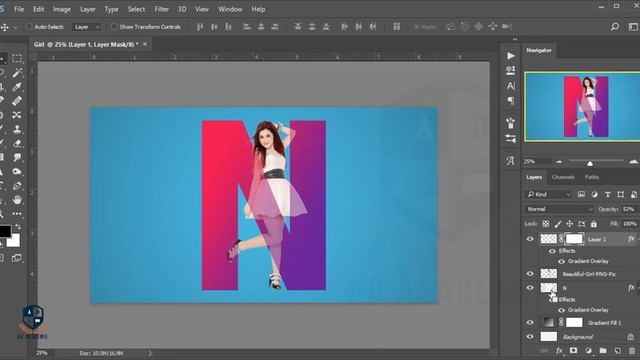Switch to the Channels tab
Screen dimensions: 640x360
pyautogui.click(x=563, y=177)
